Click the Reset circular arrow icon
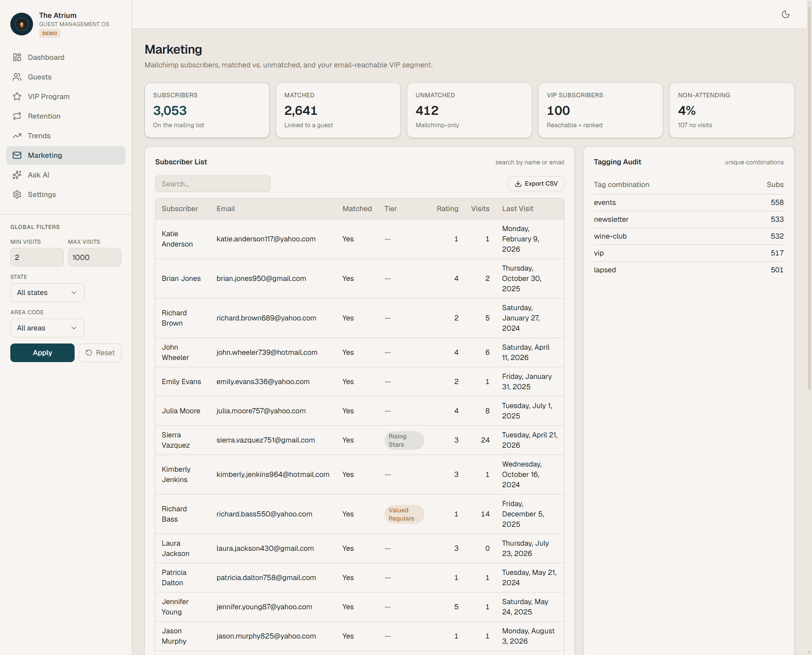The height and width of the screenshot is (655, 812). click(x=89, y=353)
